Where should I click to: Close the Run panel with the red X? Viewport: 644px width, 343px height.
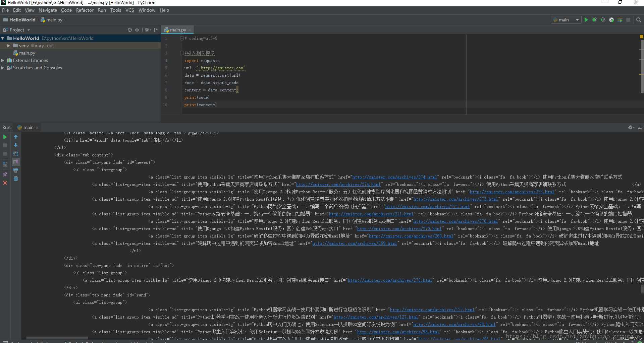[x=5, y=183]
